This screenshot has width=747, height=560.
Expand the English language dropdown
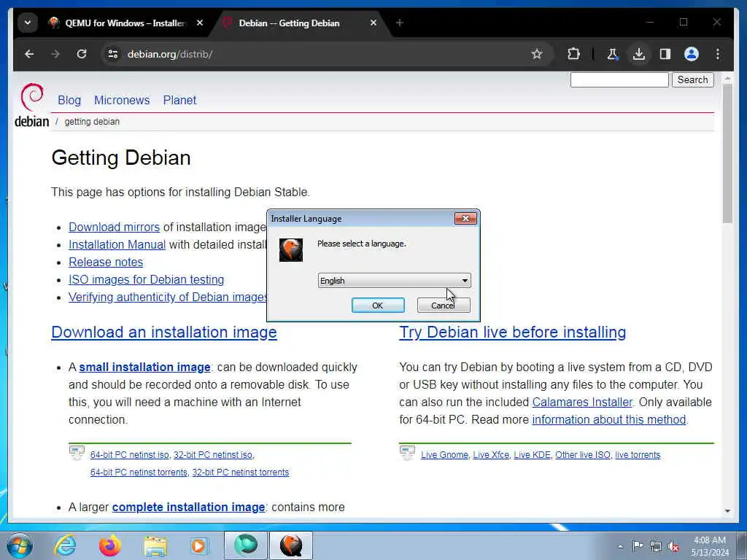(x=394, y=281)
